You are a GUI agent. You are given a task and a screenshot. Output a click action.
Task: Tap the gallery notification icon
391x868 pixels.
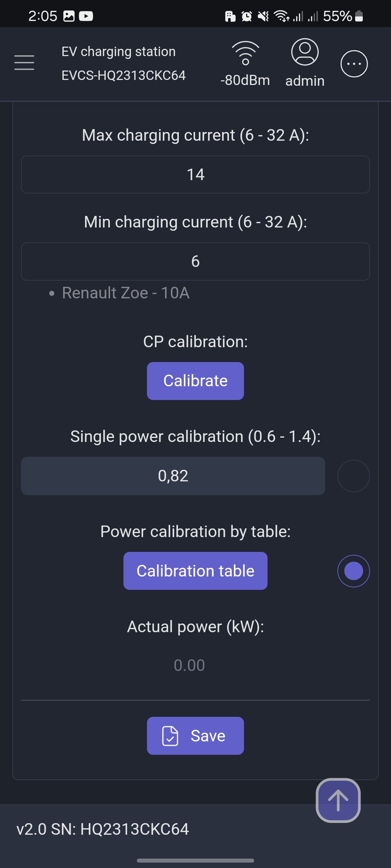(x=69, y=16)
